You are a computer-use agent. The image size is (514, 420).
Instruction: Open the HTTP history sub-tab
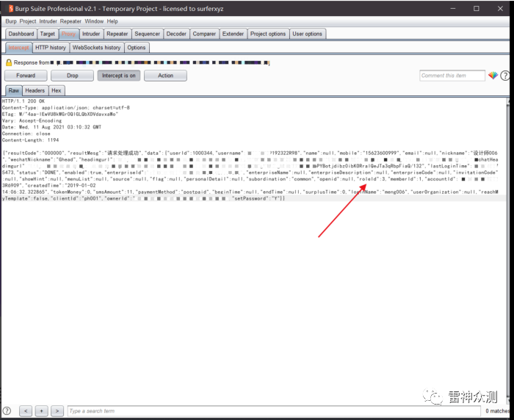pyautogui.click(x=51, y=48)
